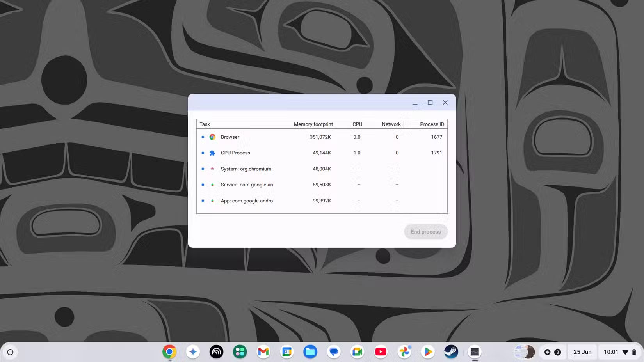644x362 pixels.
Task: Sort by Memory footprint column
Action: [313, 124]
